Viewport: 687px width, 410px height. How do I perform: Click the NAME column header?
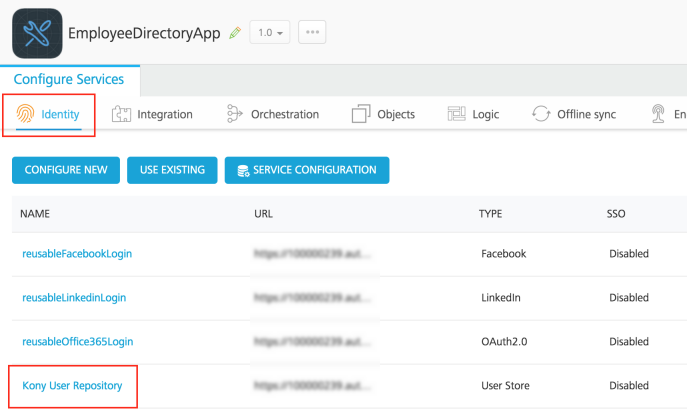(x=35, y=214)
